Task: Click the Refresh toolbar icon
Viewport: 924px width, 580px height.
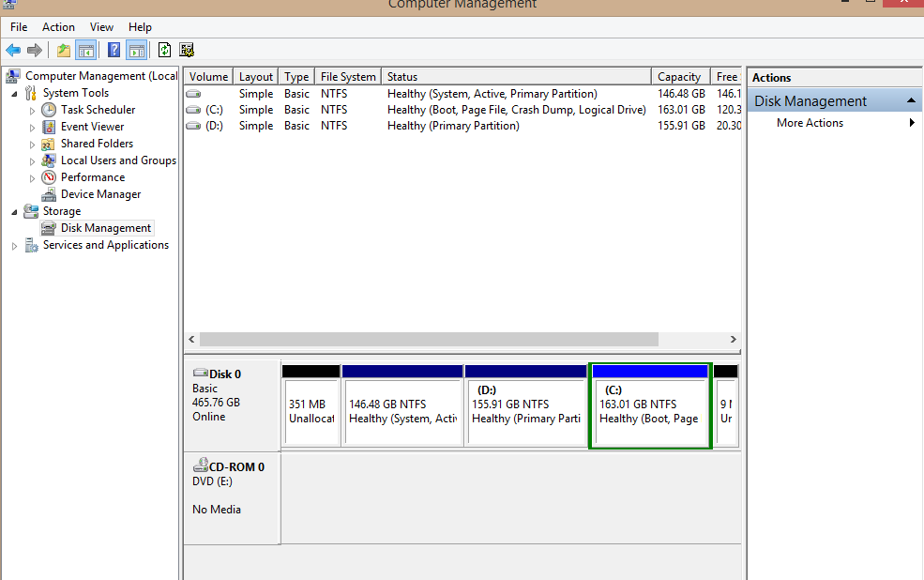Action: (x=165, y=51)
